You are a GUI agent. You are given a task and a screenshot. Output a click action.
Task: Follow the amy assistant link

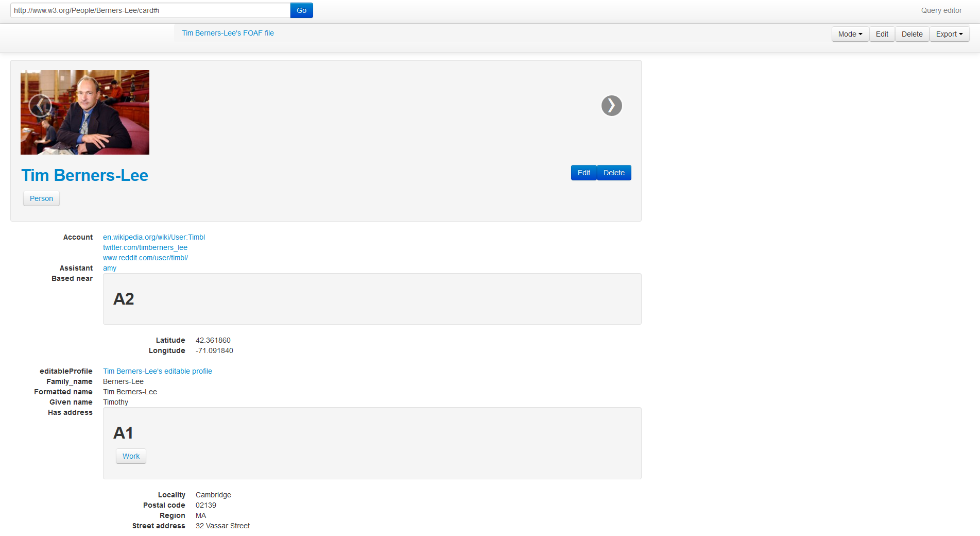110,268
